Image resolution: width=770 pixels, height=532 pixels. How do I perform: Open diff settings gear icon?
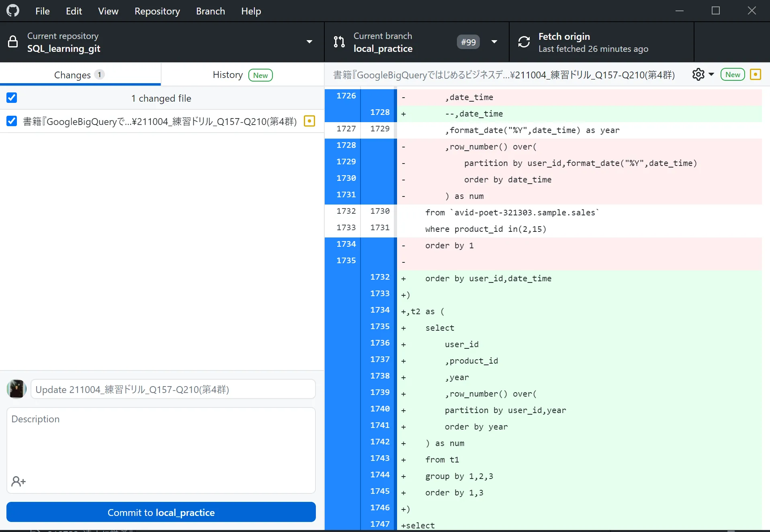click(x=698, y=75)
